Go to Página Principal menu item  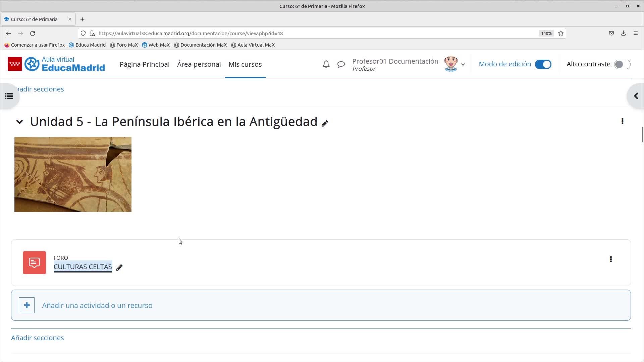tap(144, 64)
